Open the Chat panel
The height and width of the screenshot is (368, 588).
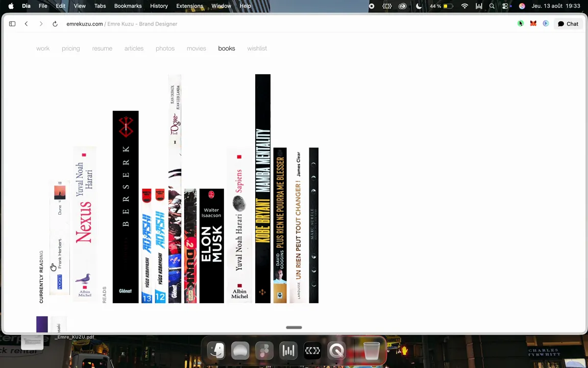coord(568,24)
